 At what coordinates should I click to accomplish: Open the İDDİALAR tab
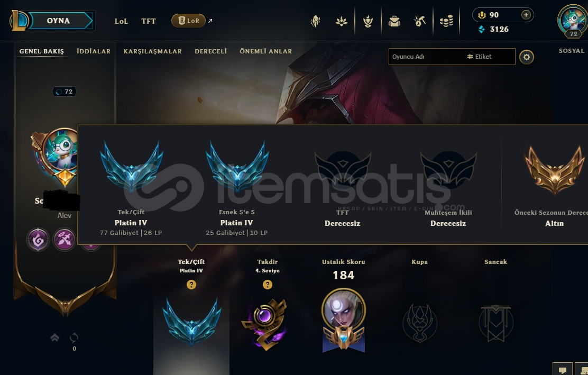pyautogui.click(x=94, y=51)
